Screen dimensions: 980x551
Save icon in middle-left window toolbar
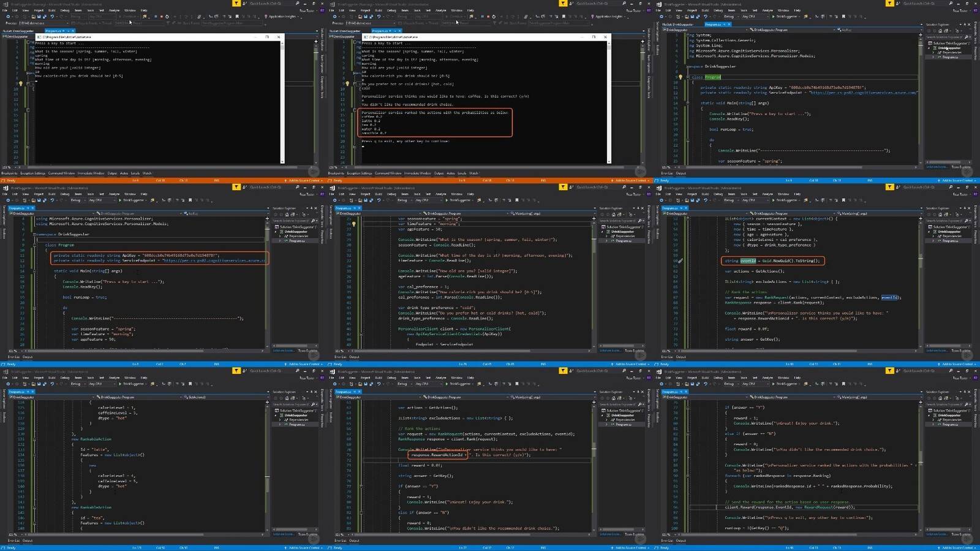(x=39, y=200)
